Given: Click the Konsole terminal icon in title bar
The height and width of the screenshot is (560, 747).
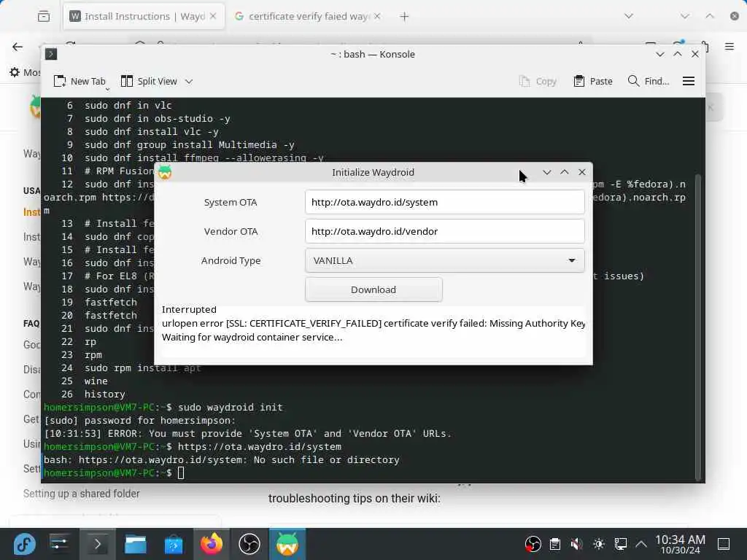Looking at the screenshot, I should point(51,54).
